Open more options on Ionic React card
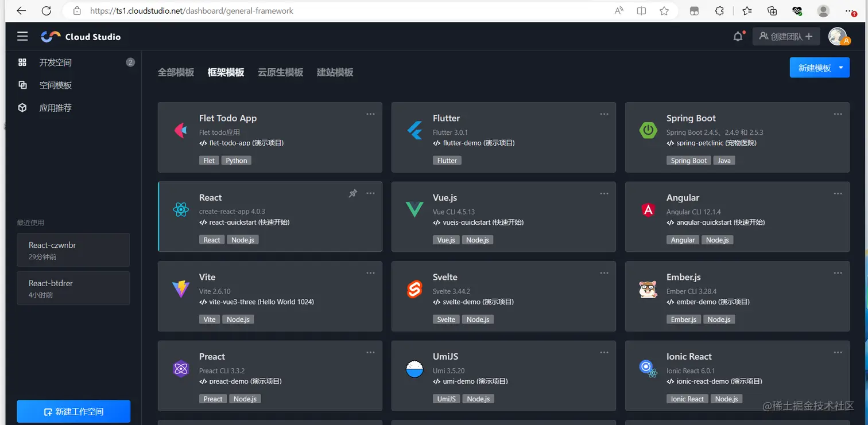 (x=838, y=352)
